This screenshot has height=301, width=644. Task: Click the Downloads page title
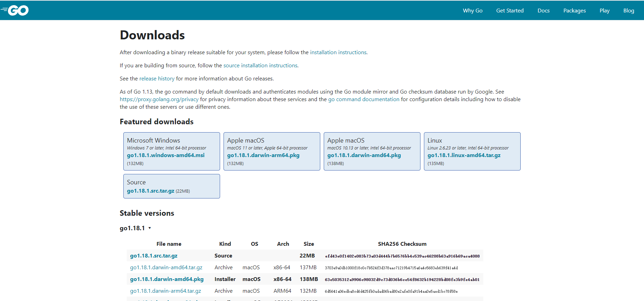tap(152, 35)
